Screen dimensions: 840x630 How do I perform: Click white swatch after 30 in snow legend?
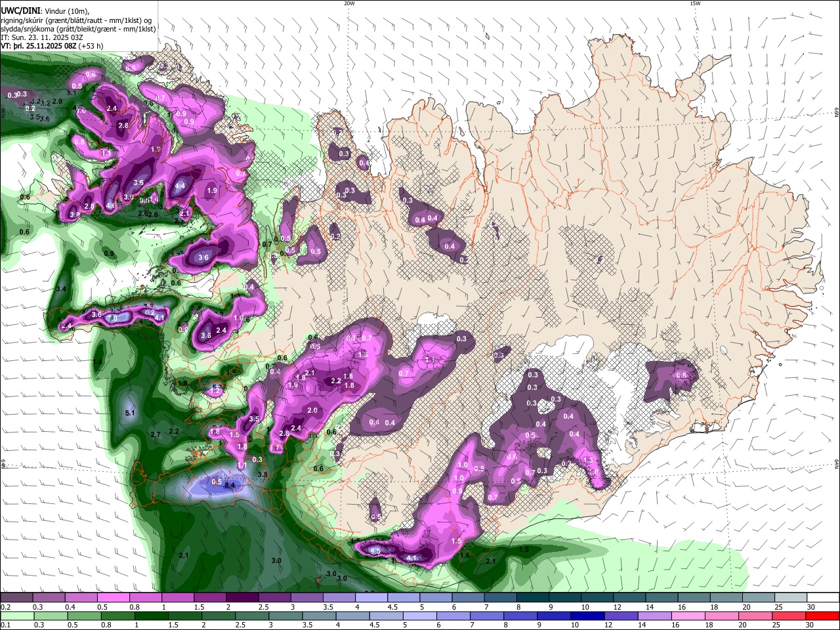pyautogui.click(x=823, y=598)
